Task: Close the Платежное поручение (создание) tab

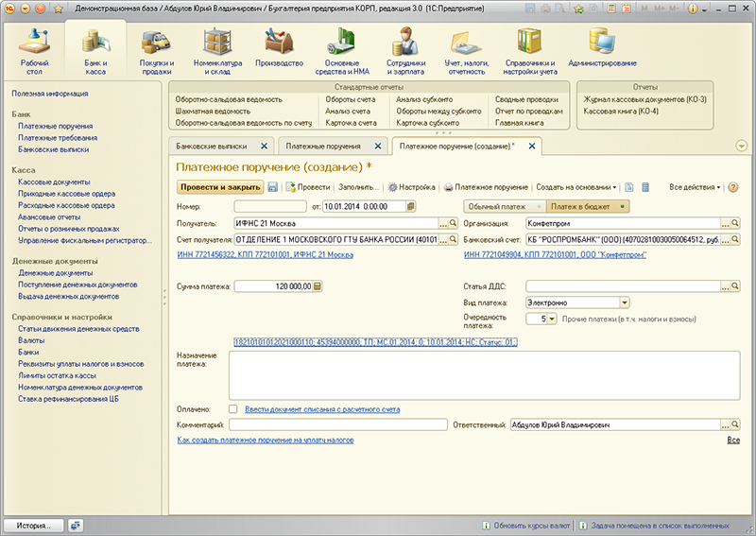Action: click(532, 146)
